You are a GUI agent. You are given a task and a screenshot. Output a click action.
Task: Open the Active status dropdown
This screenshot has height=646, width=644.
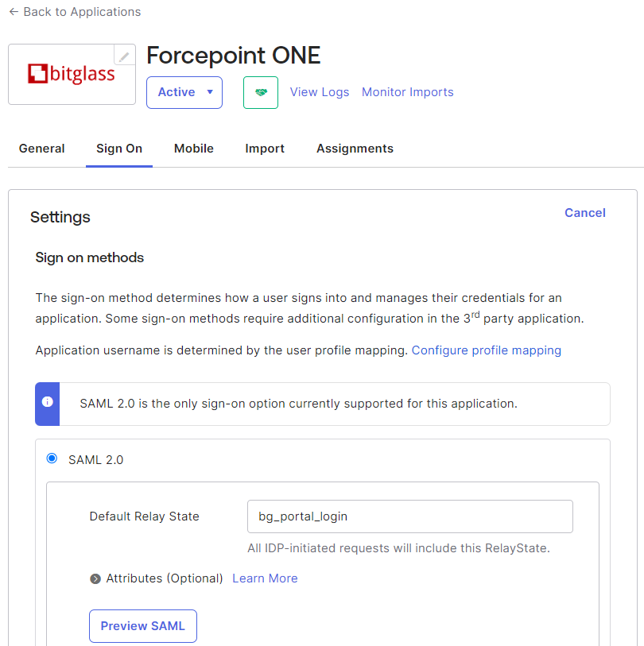click(x=184, y=92)
